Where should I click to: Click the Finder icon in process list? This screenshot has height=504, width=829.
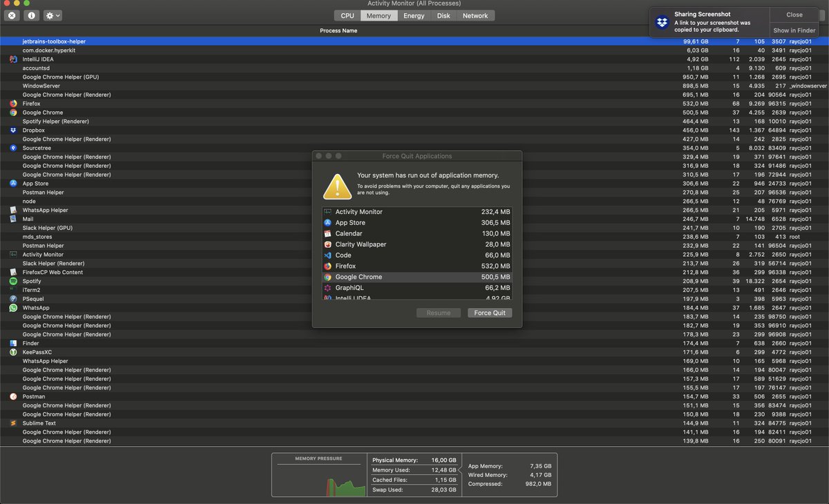[x=13, y=343]
